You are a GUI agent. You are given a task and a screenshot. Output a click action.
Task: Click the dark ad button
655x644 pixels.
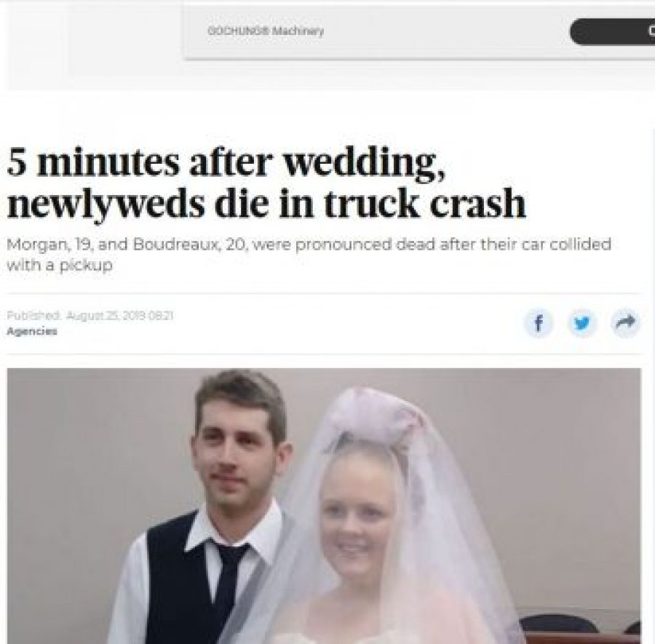(612, 31)
